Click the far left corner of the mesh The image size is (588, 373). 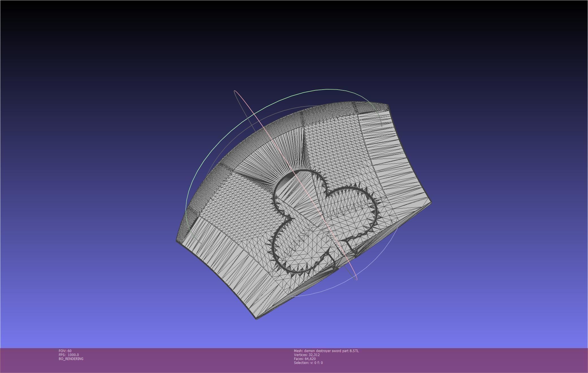point(177,240)
